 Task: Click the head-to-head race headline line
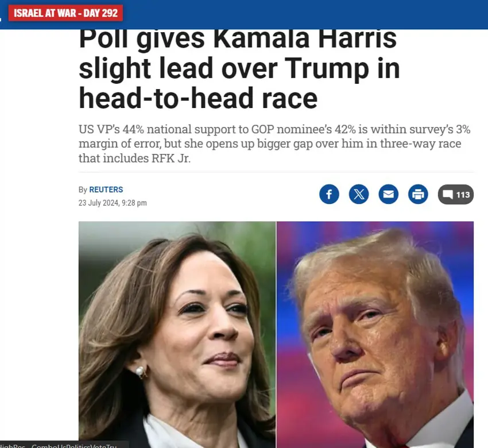198,98
